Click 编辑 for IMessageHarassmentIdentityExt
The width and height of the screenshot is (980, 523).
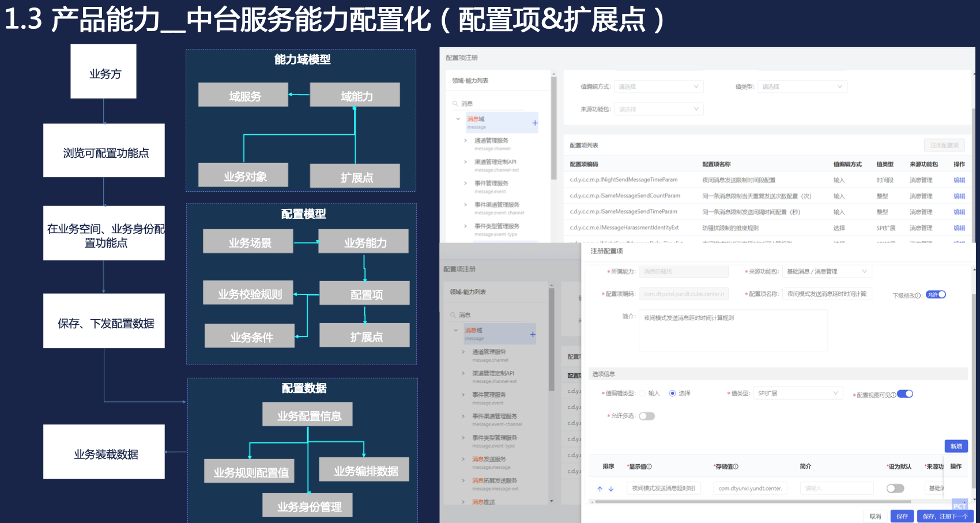[959, 228]
